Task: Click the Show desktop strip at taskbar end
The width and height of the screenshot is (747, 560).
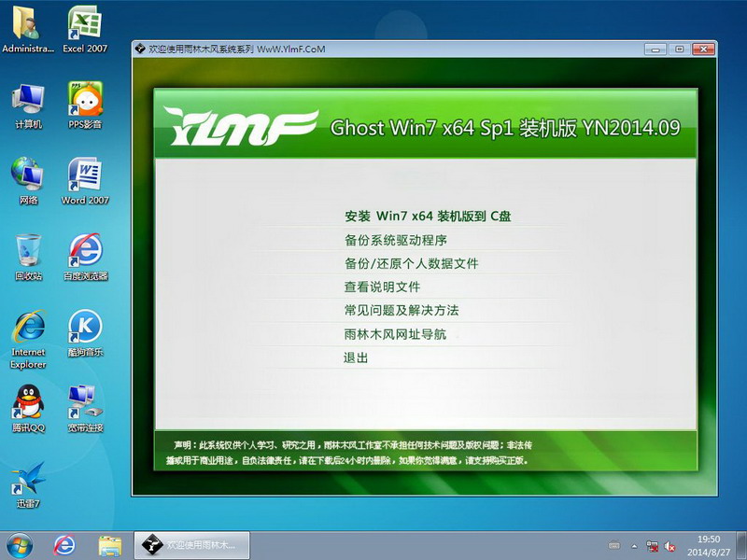Action: (x=741, y=546)
